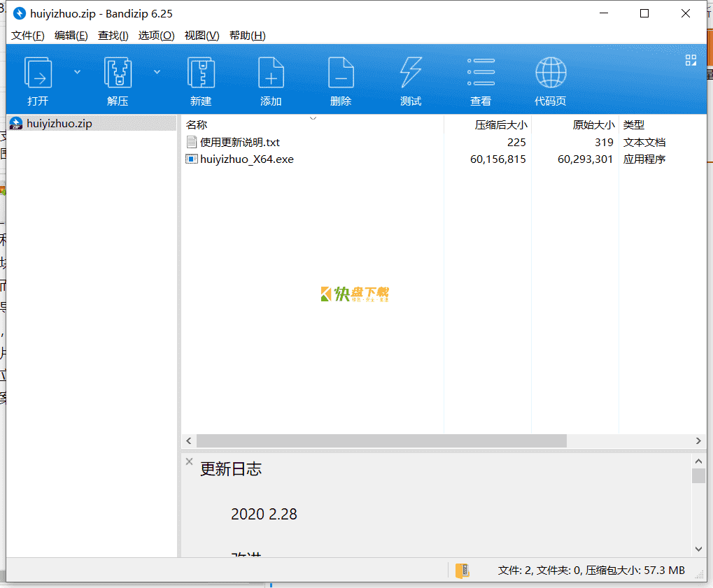Sort by the 名称 column header

click(x=197, y=124)
